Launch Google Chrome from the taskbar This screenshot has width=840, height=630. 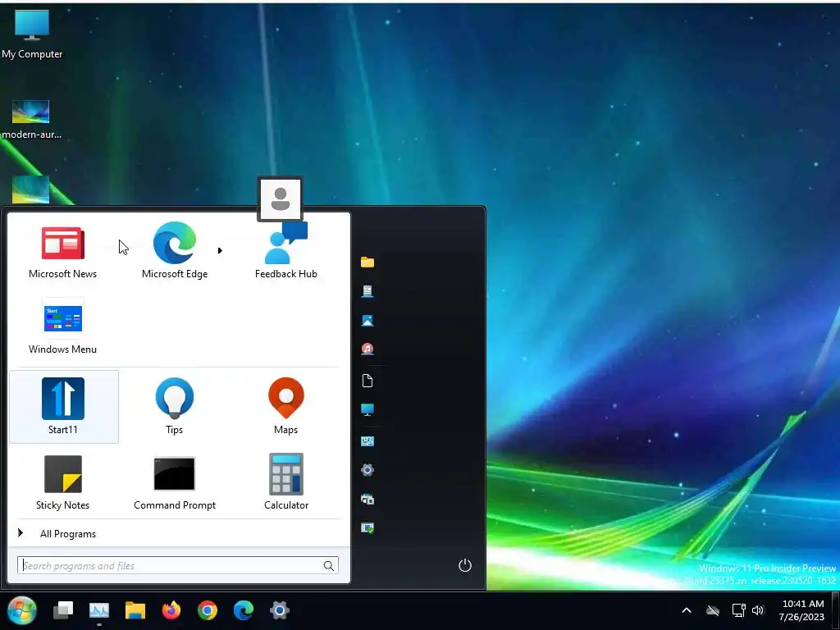click(208, 610)
